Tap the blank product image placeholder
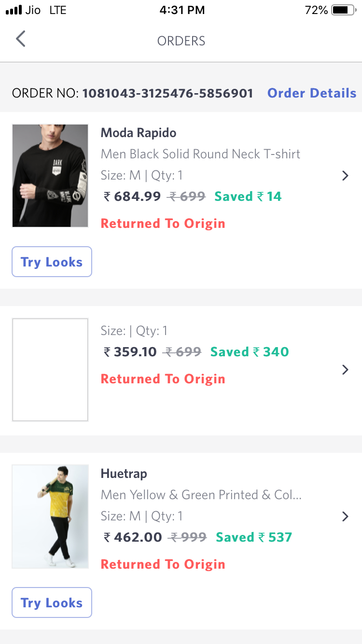Image resolution: width=362 pixels, height=644 pixels. 50,370
